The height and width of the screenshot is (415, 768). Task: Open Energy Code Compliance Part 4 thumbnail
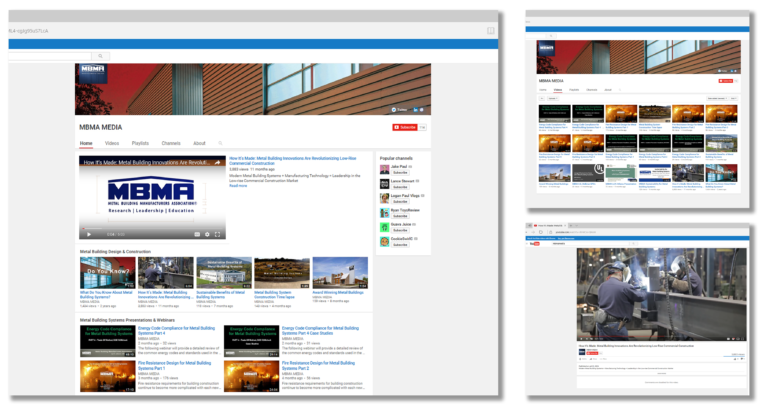(x=108, y=341)
